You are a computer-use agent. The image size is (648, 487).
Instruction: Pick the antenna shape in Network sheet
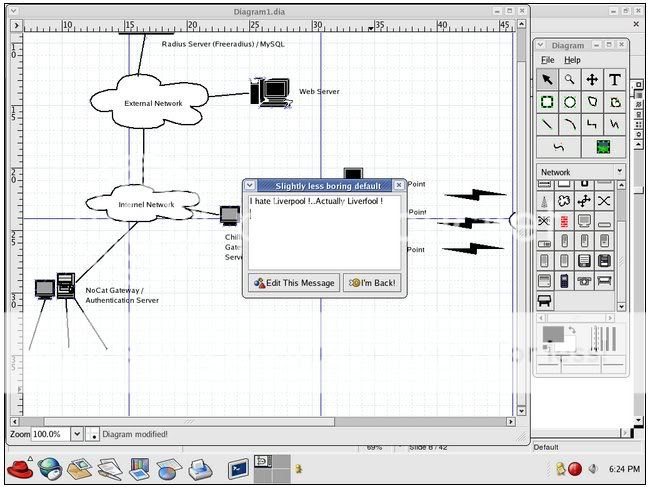coord(544,201)
